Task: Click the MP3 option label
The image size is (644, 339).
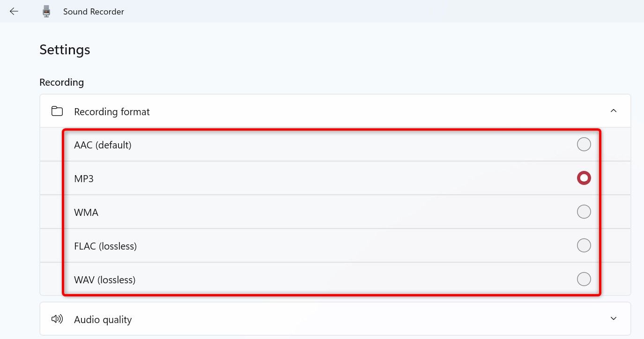Action: 84,179
